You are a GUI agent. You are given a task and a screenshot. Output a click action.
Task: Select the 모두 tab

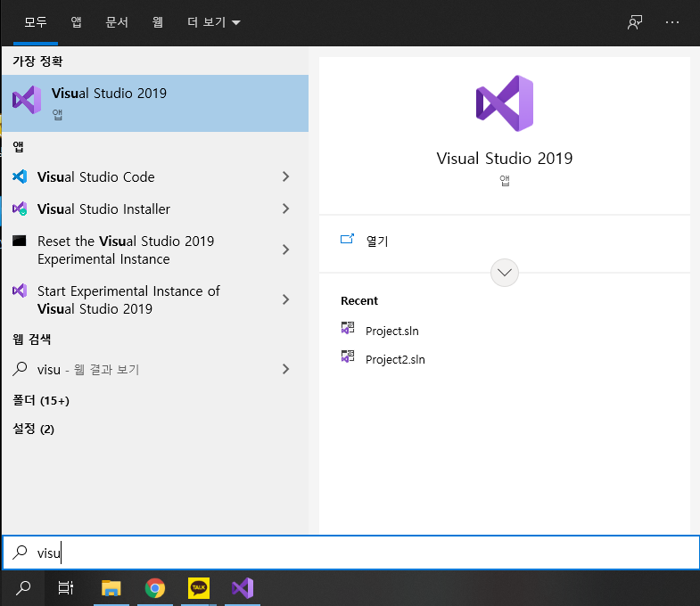click(36, 22)
